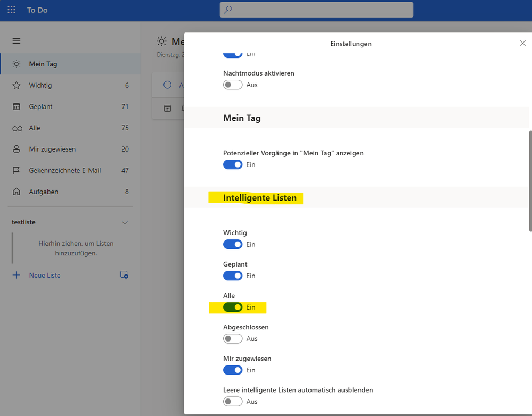Click the Mein Tag section heading in settings

pos(242,118)
